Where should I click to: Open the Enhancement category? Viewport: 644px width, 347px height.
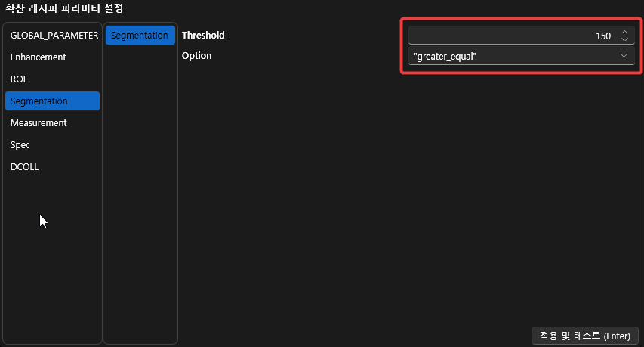coord(39,57)
